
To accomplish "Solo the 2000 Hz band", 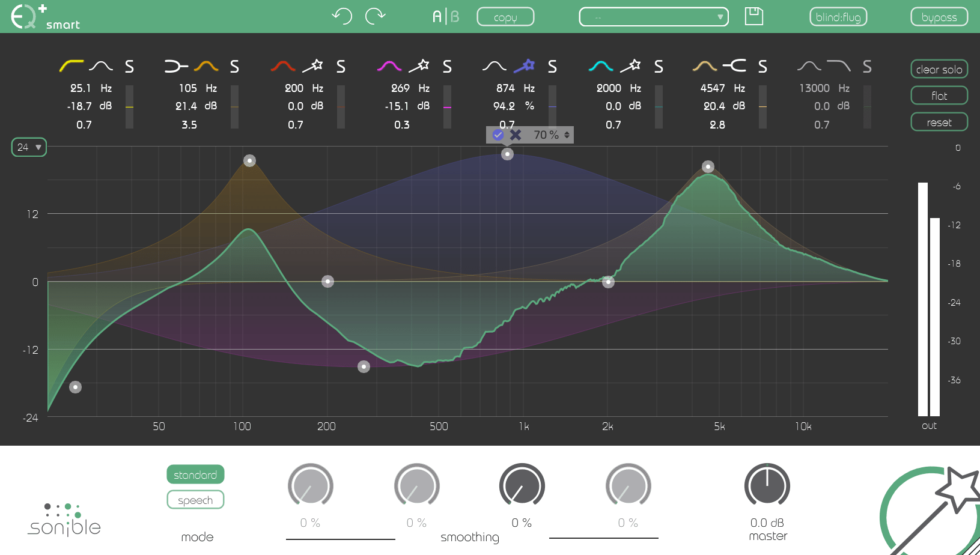I will tap(659, 66).
